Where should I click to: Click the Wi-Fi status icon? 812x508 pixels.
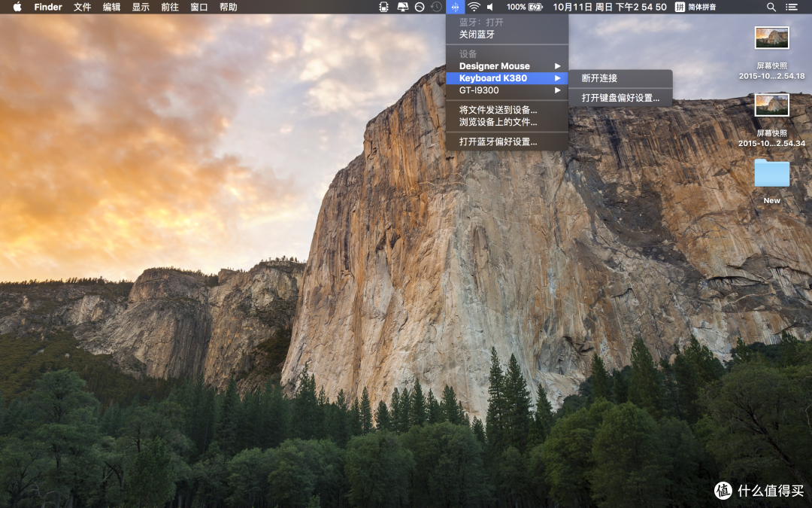coord(474,7)
